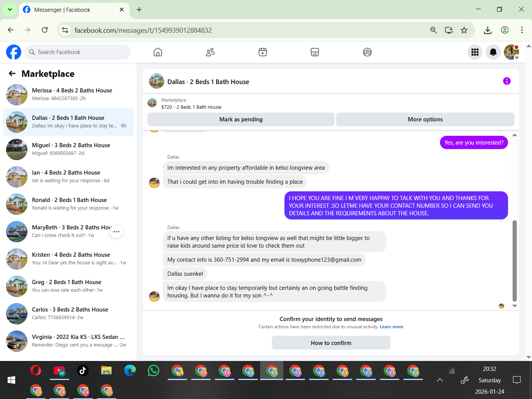Open Dallas 2 Beds 1 Bath conversation
532x399 pixels.
click(68, 122)
